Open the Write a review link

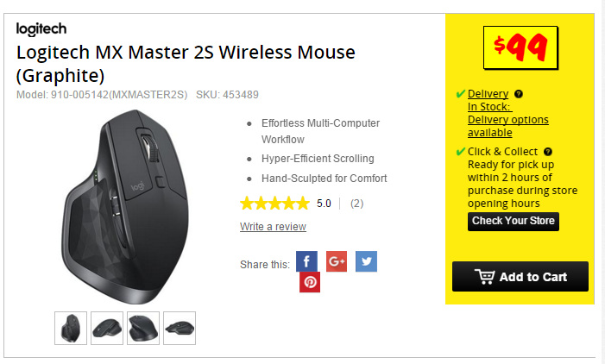273,227
